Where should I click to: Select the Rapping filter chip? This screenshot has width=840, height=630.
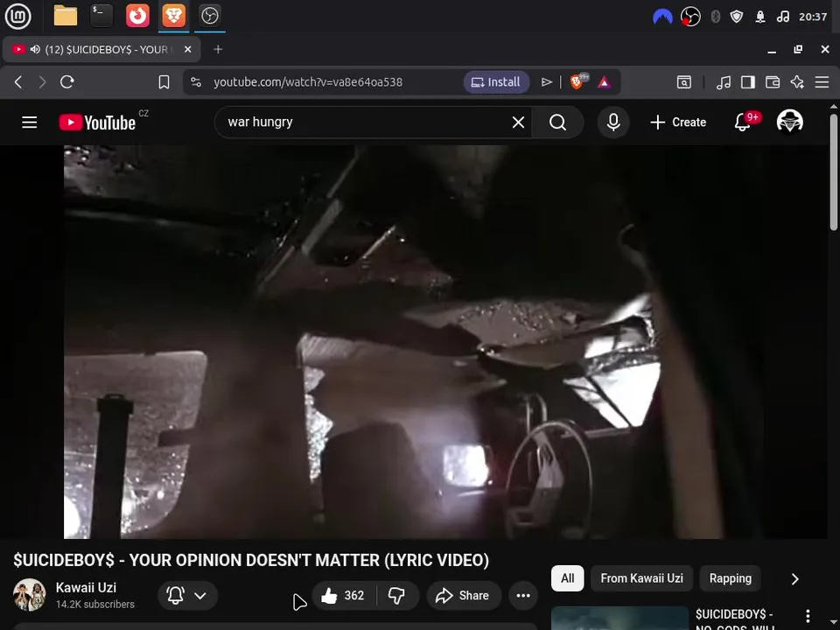coord(730,578)
